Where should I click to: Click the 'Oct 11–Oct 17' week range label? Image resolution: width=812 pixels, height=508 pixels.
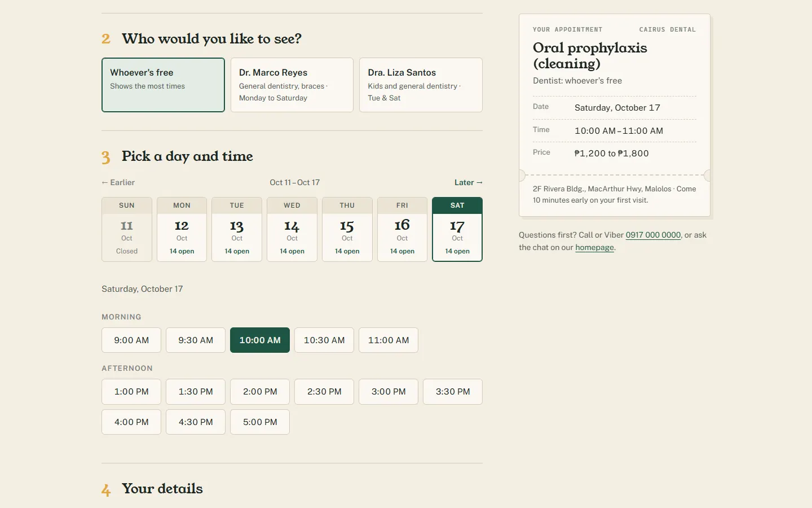[294, 182]
